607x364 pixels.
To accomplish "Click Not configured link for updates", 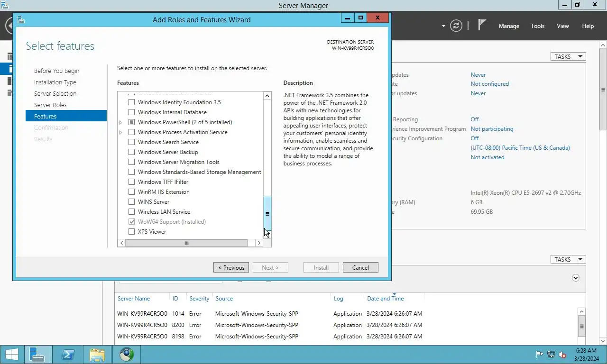I will 490,84.
